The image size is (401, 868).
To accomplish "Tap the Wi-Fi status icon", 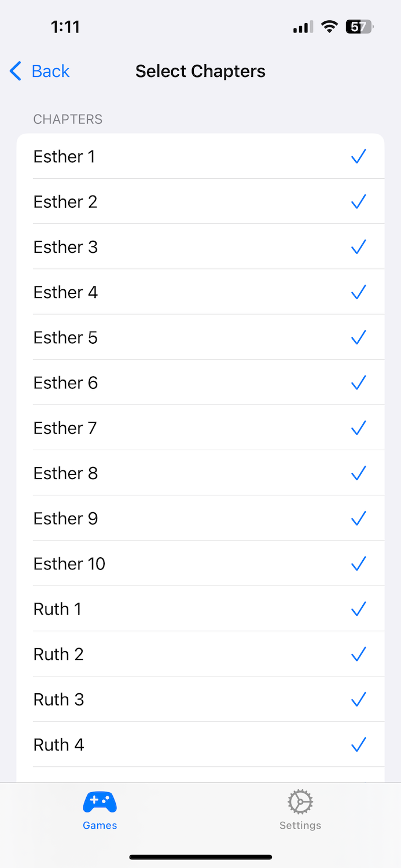I will pos(329,27).
